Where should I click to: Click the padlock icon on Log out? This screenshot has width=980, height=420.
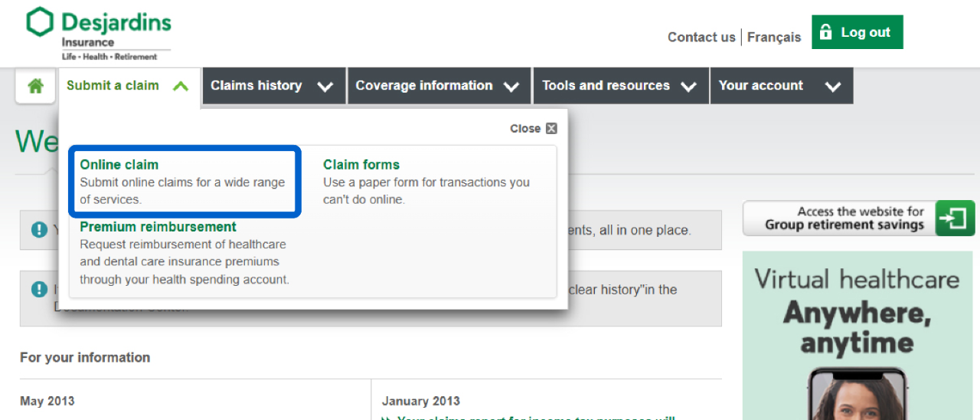pyautogui.click(x=825, y=32)
